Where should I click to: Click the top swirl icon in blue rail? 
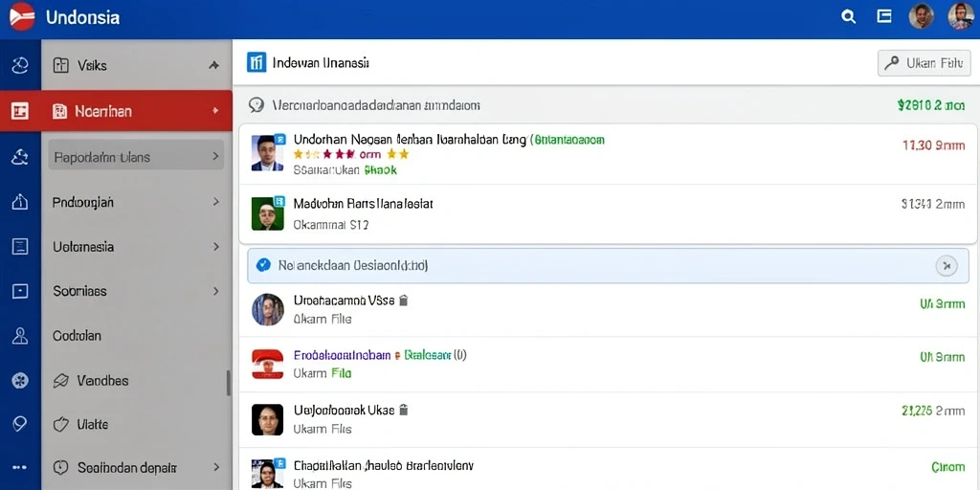click(x=20, y=65)
